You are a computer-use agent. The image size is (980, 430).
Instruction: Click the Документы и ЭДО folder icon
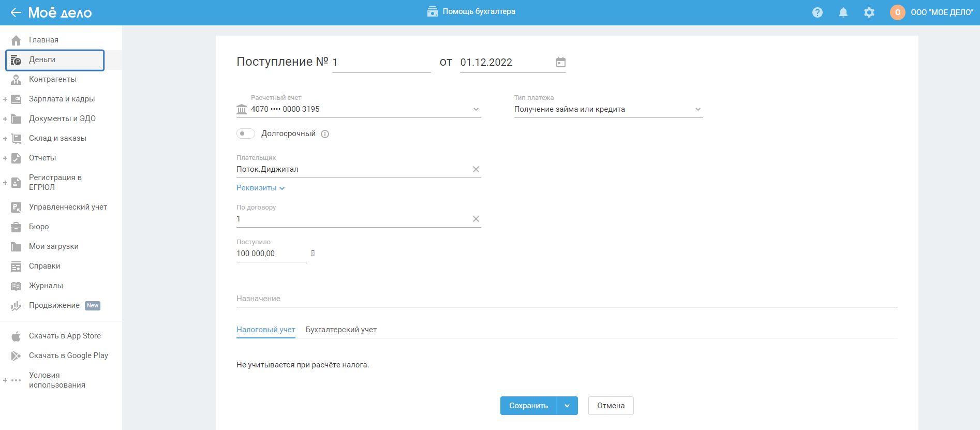16,118
